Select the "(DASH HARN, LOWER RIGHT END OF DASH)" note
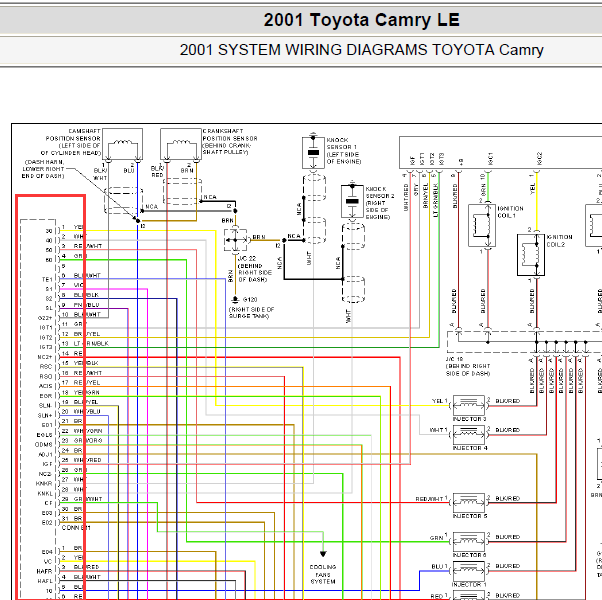Image resolution: width=602 pixels, height=600 pixels. point(44,169)
